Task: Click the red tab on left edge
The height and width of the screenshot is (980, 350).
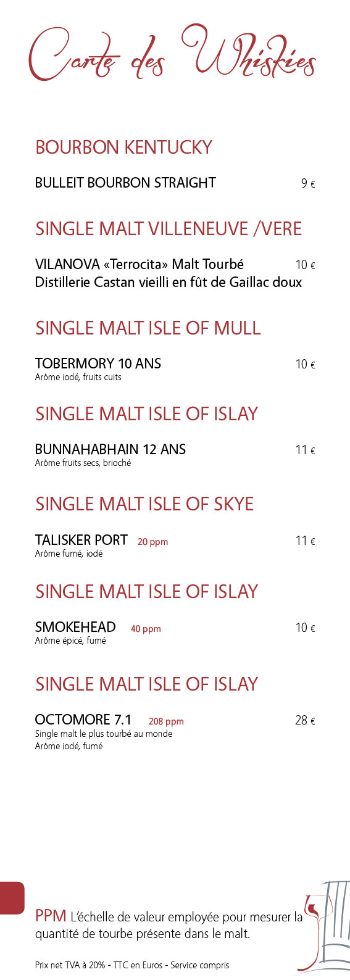Action: click(12, 898)
